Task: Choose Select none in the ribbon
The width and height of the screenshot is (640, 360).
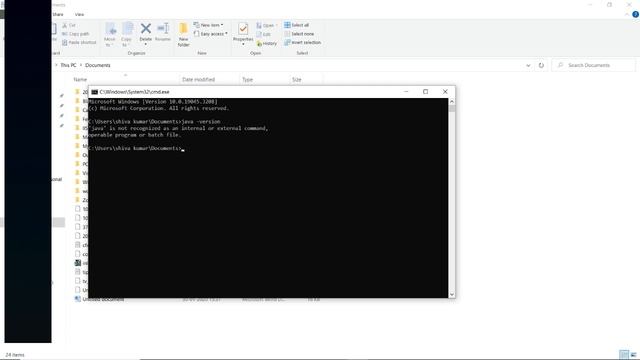Action: (x=299, y=34)
